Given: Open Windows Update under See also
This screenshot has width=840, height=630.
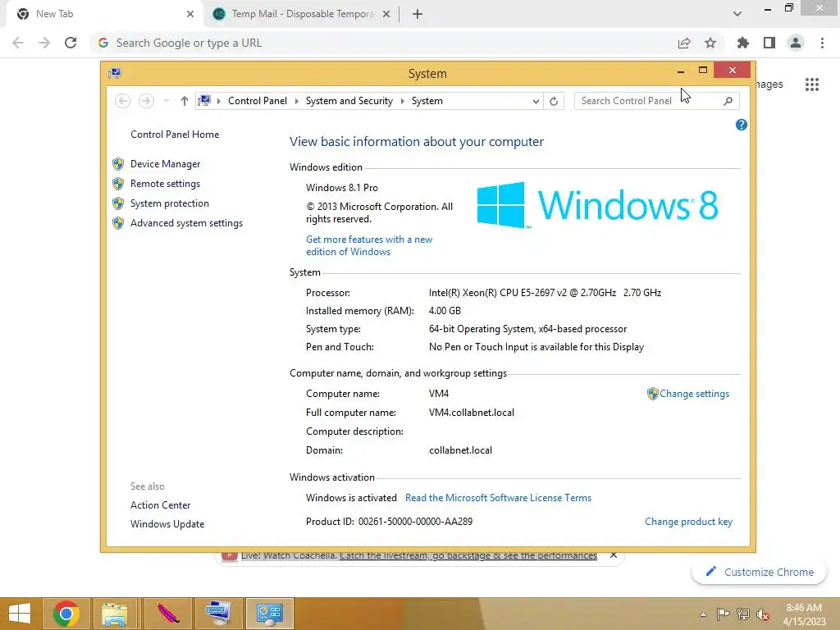Looking at the screenshot, I should coord(167,524).
